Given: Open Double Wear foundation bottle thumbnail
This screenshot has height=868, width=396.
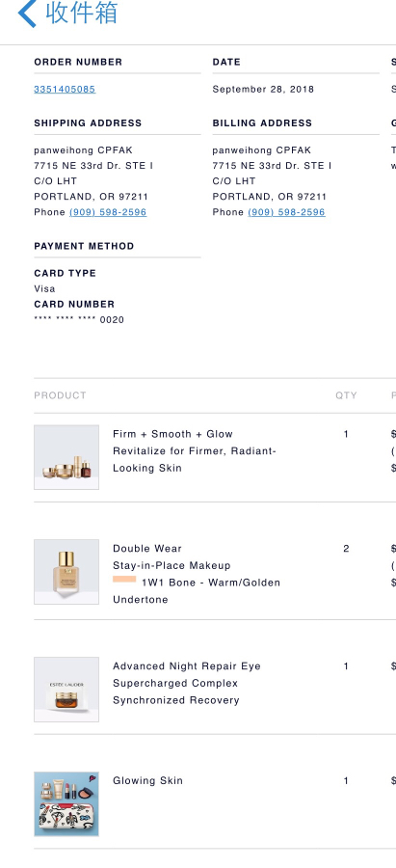Looking at the screenshot, I should point(66,572).
